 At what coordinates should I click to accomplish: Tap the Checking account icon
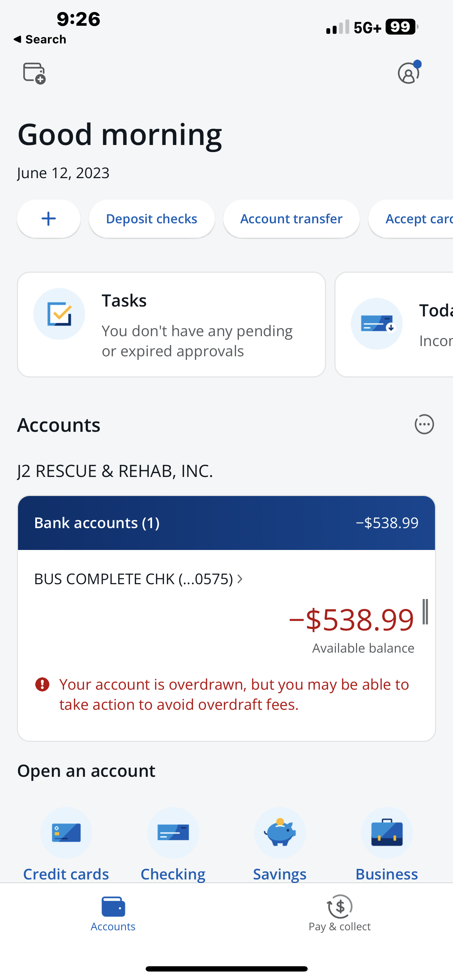click(173, 833)
